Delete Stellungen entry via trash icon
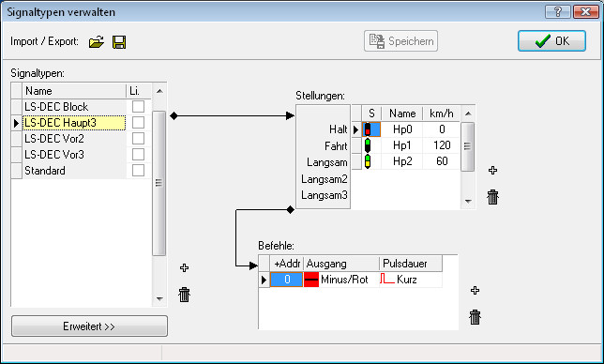 click(492, 197)
